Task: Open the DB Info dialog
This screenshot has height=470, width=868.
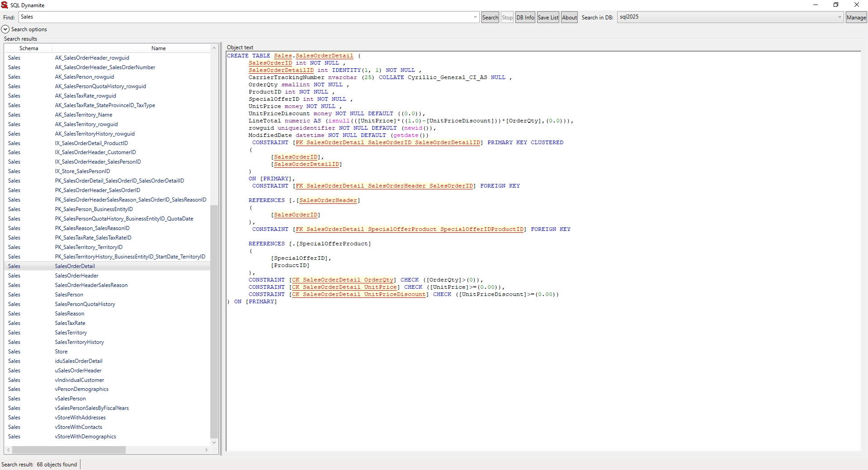Action: 525,18
